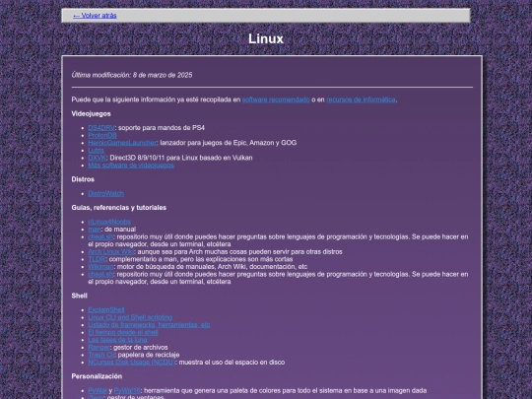Open El tiempo desde el shell link
Viewport: 532px width, 399px height.
point(123,333)
